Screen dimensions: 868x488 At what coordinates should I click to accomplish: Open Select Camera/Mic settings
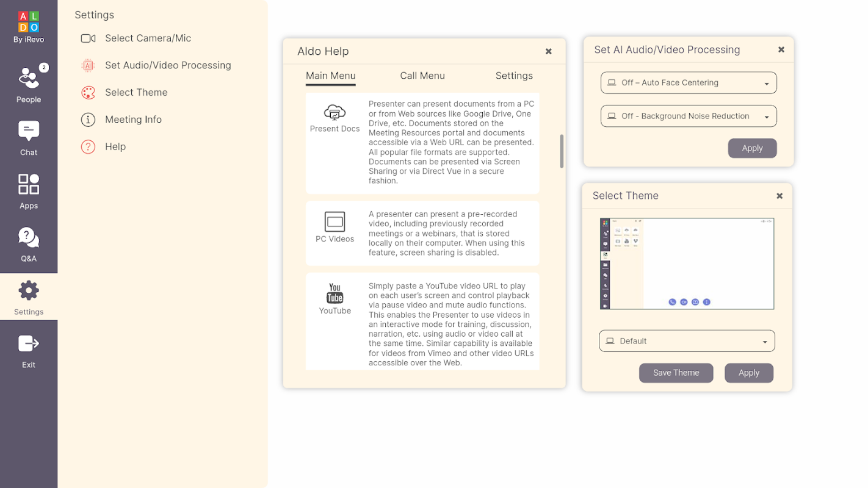click(136, 38)
